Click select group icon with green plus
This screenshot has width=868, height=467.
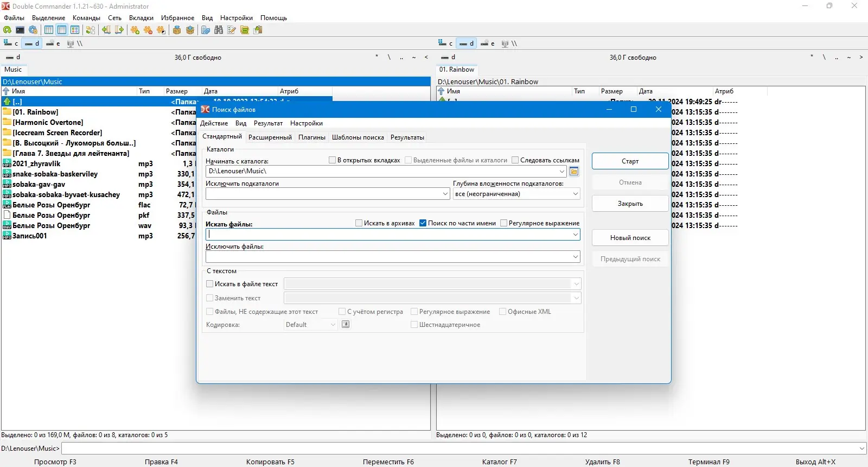coord(135,30)
